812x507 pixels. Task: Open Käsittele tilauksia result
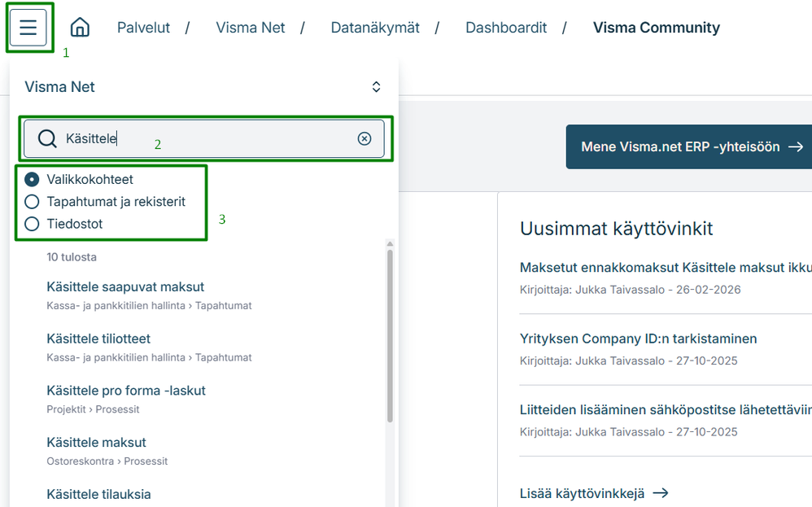(x=98, y=494)
